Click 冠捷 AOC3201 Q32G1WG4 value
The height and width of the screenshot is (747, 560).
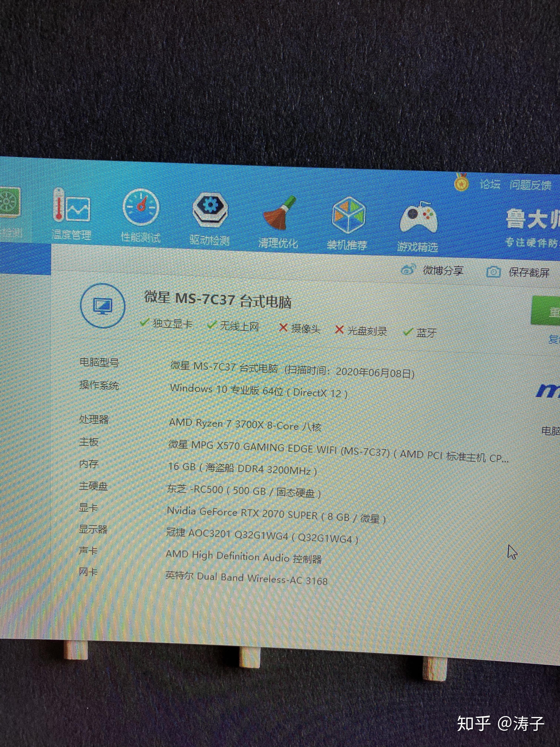coord(262,536)
